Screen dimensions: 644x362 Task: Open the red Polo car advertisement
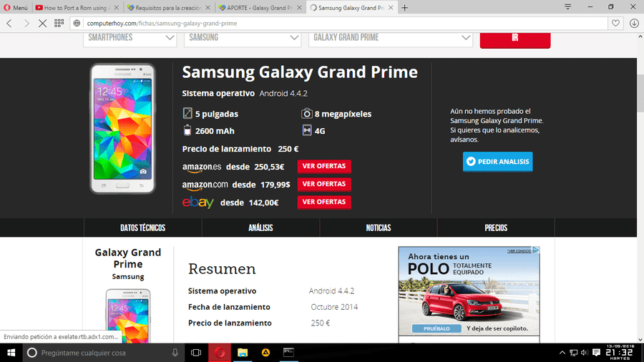[x=469, y=291]
